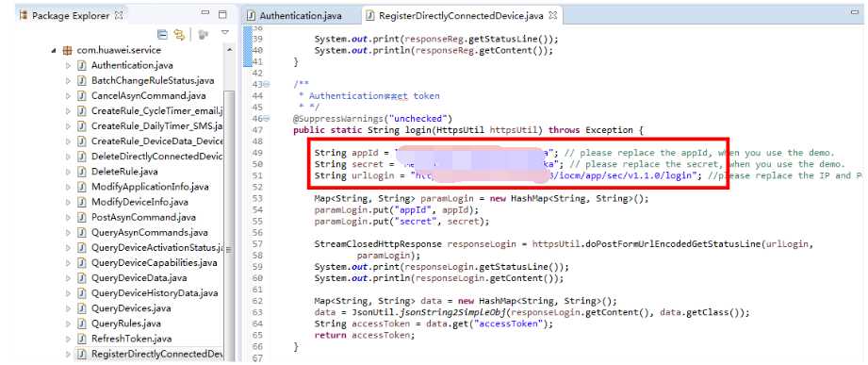Expand ModifyDeviceInfo.java tree node
This screenshot has width=868, height=365.
pyautogui.click(x=68, y=202)
